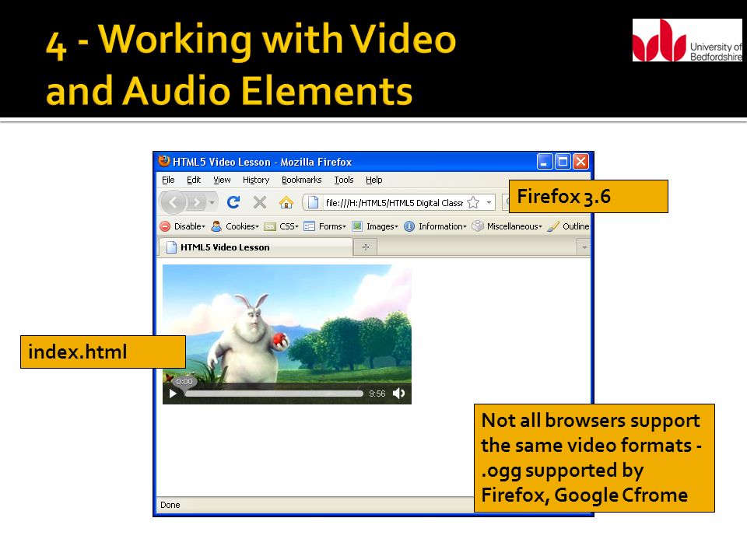Open the Miscellaneous dropdown menu
This screenshot has height=560, width=747.
click(x=507, y=226)
